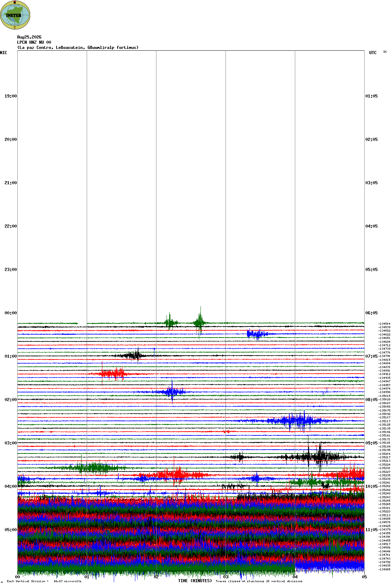This screenshot has height=586, width=392.
Task: Click the 23:00 local time label
Action: tap(10, 270)
